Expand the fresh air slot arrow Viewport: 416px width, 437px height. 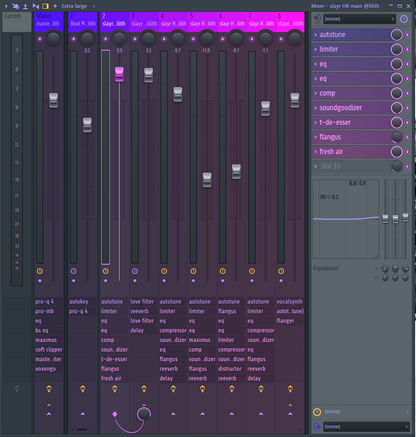[x=316, y=152]
